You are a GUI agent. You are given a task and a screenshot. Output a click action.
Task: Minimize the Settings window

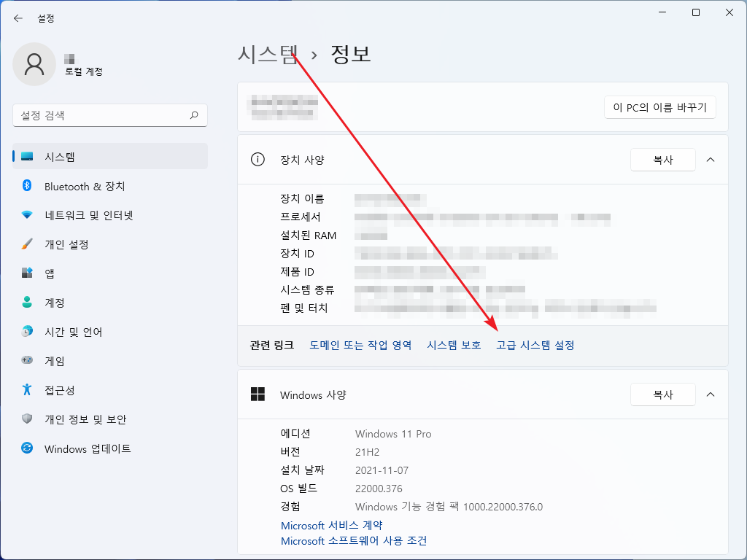click(x=662, y=12)
